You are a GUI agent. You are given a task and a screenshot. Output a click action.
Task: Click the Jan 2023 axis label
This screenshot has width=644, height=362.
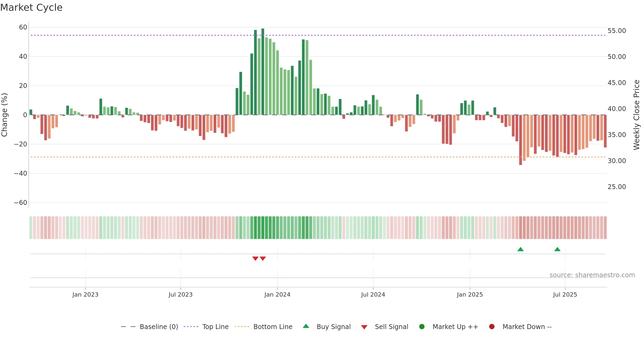point(85,294)
